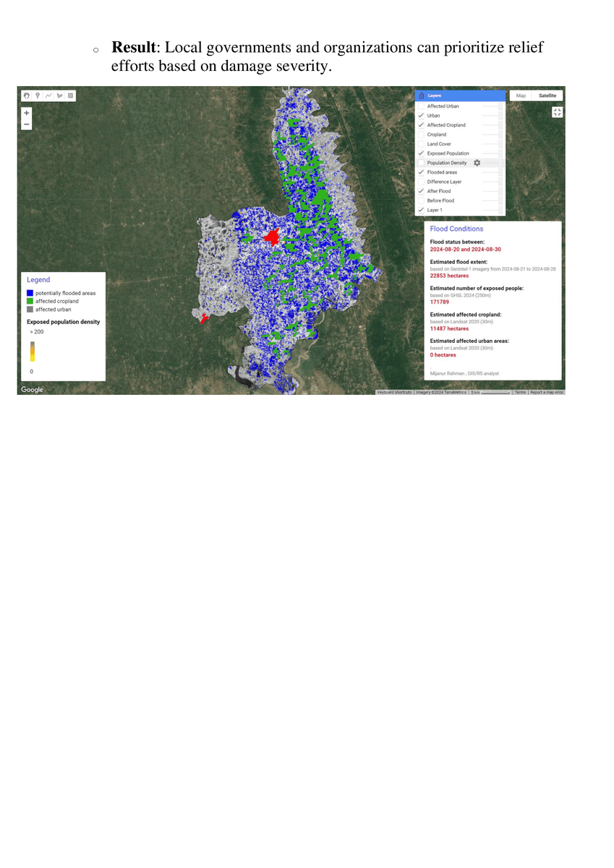Screen dimensions: 614x868
Task: Click Report a map error link
Action: click(547, 392)
